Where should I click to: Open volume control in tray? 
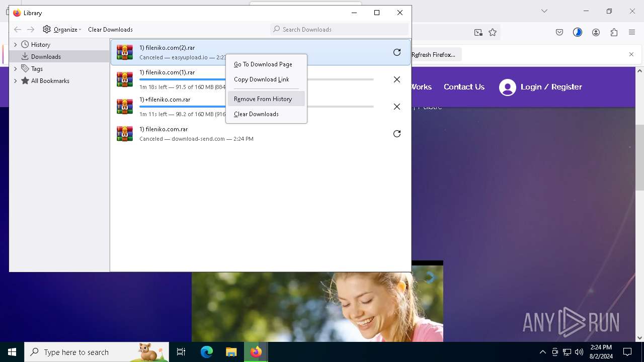point(579,352)
